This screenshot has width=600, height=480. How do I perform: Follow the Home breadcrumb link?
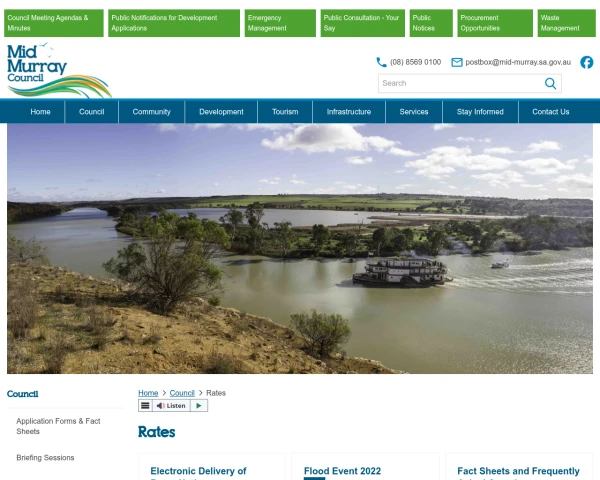coord(148,393)
